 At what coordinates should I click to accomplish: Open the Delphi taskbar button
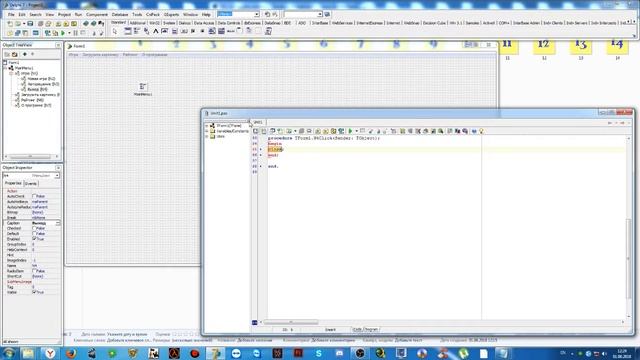point(216,353)
